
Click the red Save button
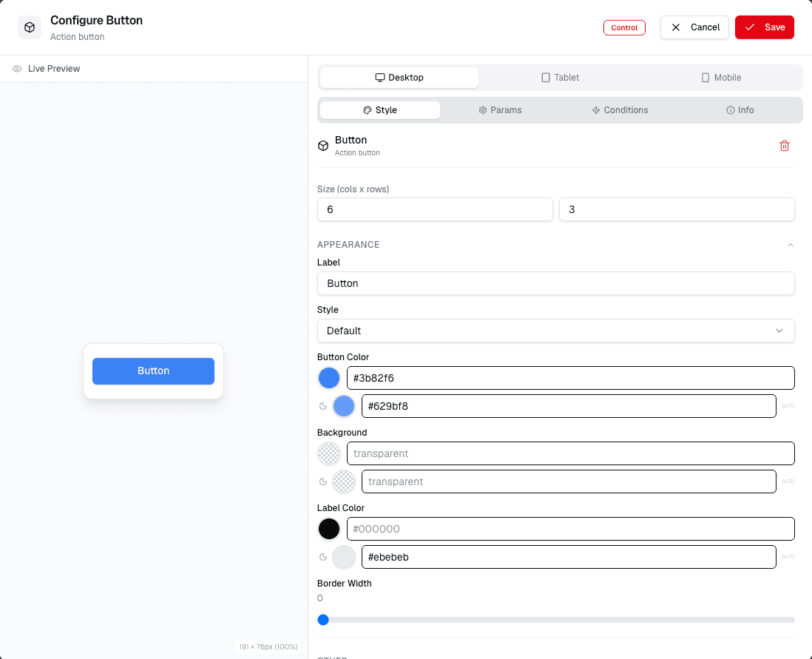(765, 27)
